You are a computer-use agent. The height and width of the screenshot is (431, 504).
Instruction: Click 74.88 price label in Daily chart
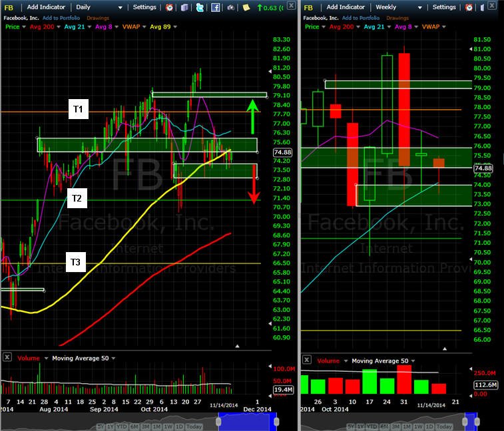tap(282, 152)
